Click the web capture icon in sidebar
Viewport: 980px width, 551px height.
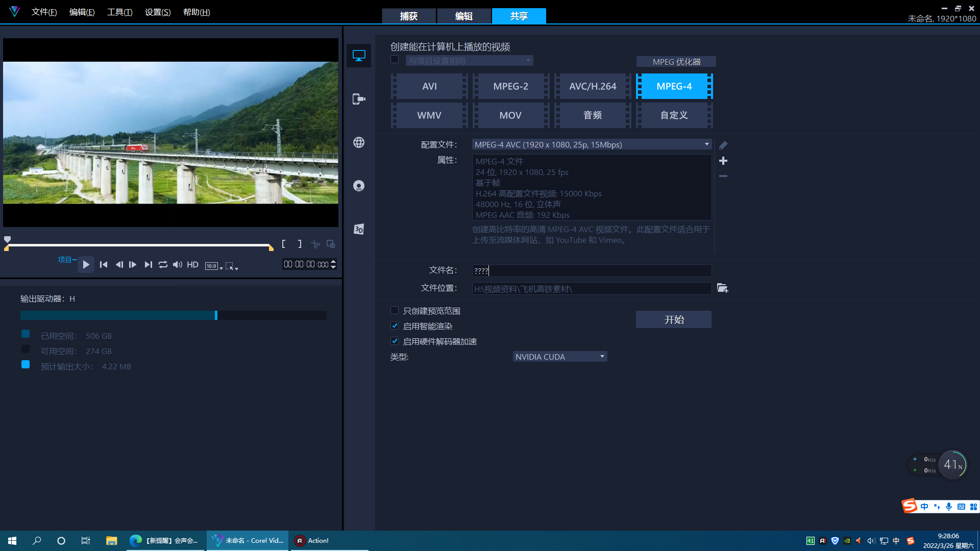coord(358,142)
